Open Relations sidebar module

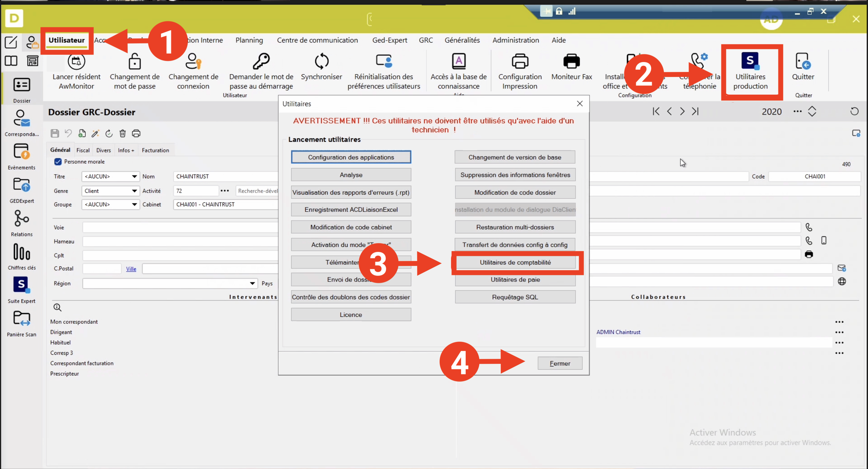click(x=21, y=223)
